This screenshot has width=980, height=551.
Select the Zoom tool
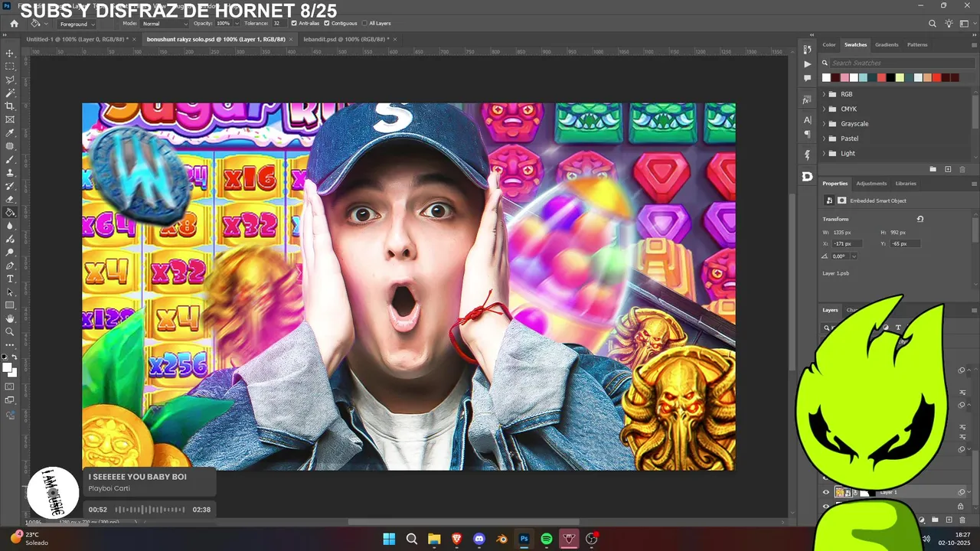[10, 331]
